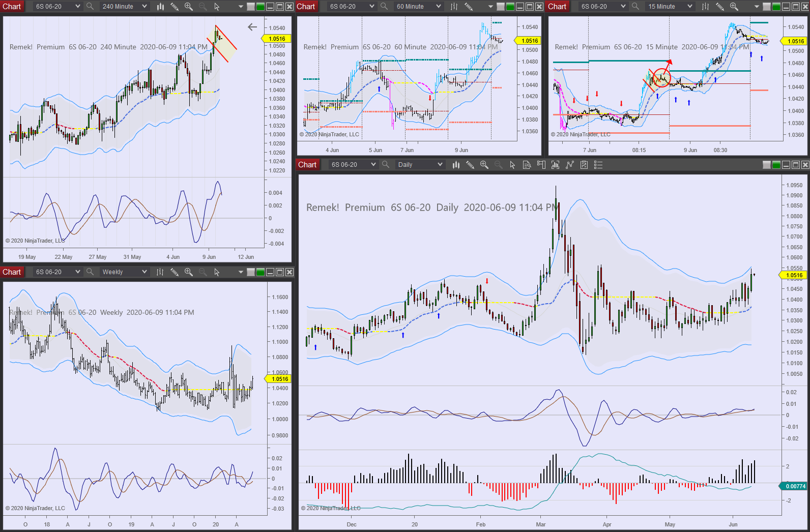Open the 15 Minute interval dropdown
The width and height of the screenshot is (810, 532).
tap(669, 7)
